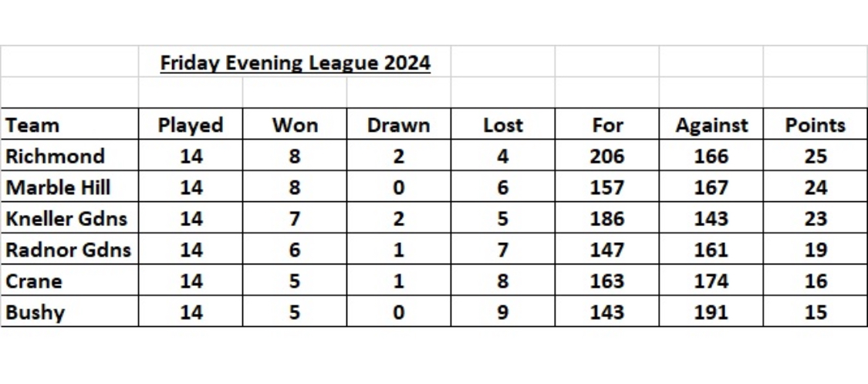Select the Team header cell

click(x=32, y=125)
